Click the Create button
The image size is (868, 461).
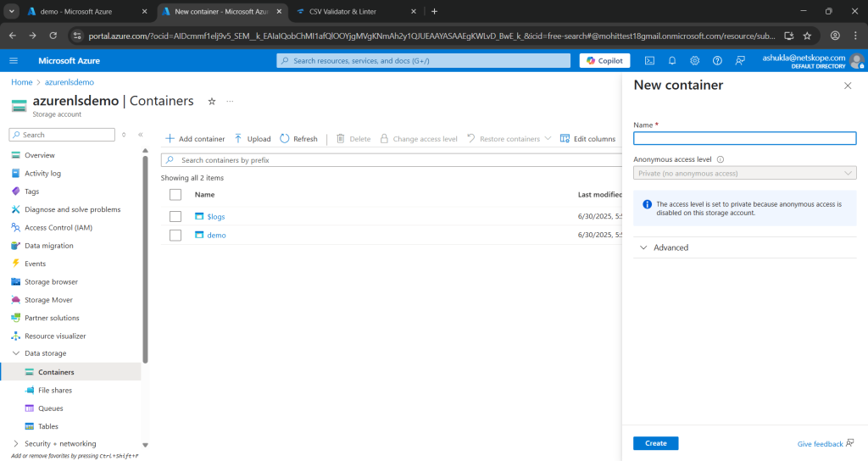(x=655, y=443)
